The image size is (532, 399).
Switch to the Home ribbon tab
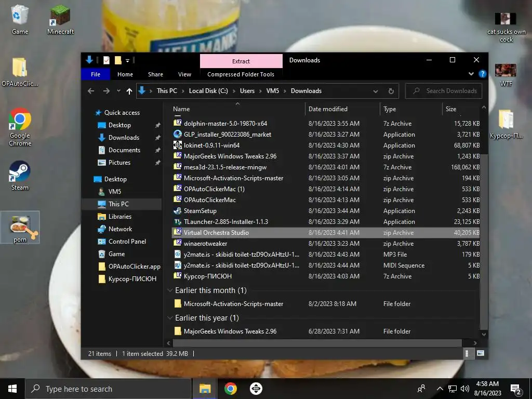coord(125,74)
